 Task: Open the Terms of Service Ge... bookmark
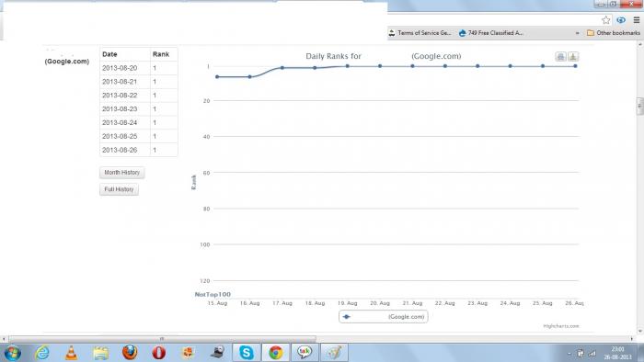click(x=420, y=33)
